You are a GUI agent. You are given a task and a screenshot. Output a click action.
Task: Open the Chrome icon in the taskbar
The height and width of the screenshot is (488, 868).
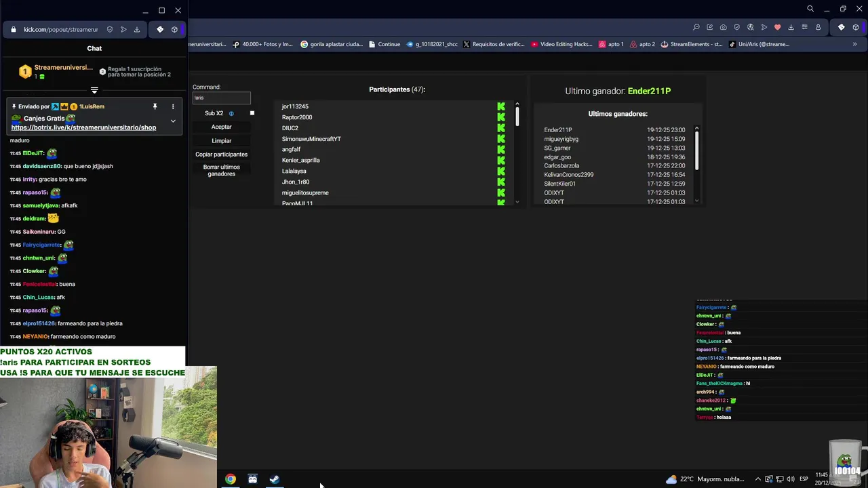[x=231, y=479]
